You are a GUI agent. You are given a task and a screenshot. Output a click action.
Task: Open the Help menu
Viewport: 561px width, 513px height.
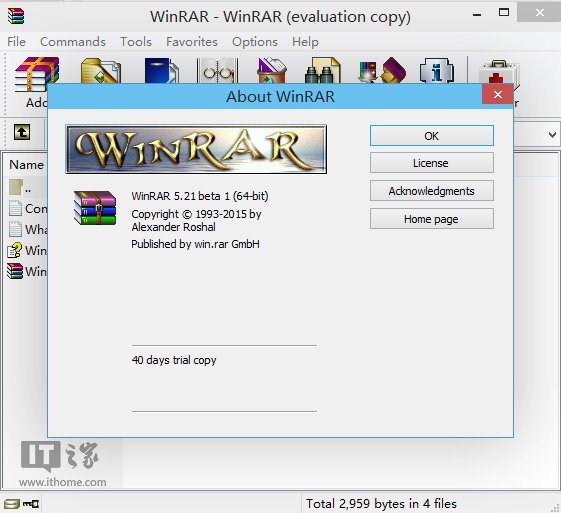tap(305, 41)
